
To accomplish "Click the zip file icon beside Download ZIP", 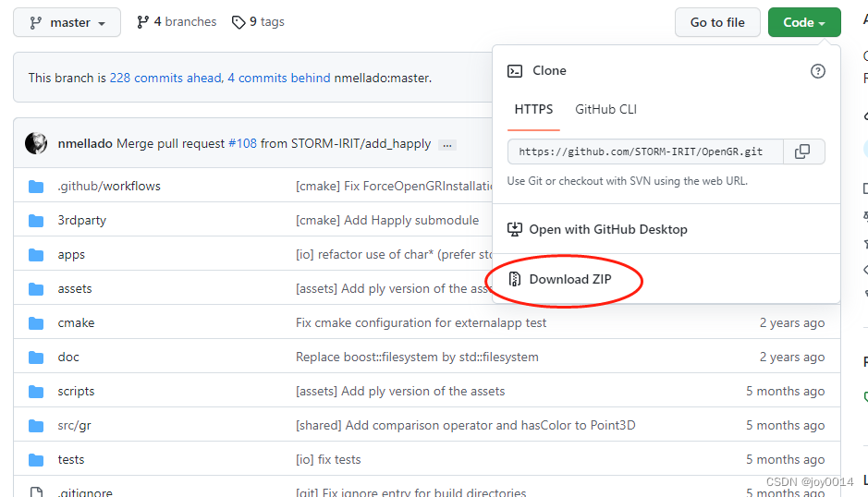I will pos(515,279).
